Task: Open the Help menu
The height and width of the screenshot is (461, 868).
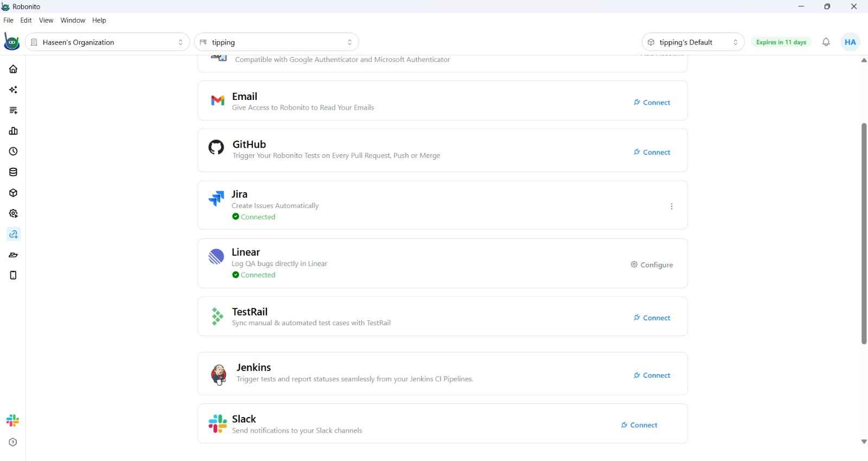Action: (99, 20)
